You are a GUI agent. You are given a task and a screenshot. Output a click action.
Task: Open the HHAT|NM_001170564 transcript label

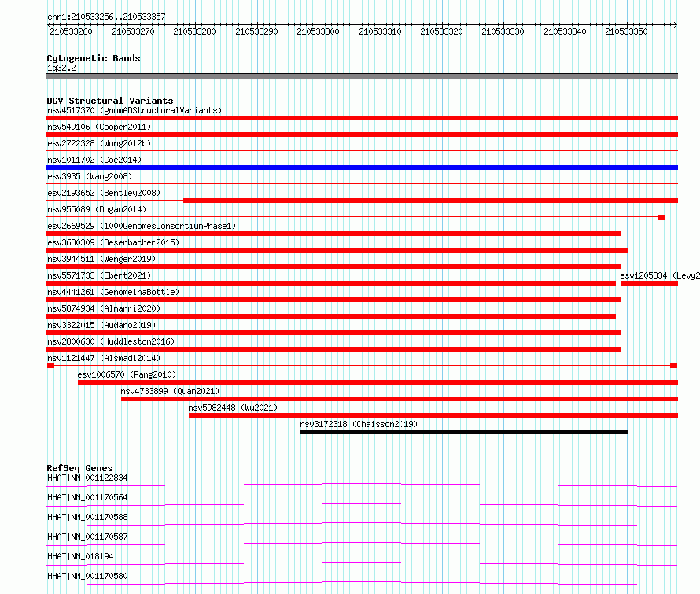click(87, 497)
